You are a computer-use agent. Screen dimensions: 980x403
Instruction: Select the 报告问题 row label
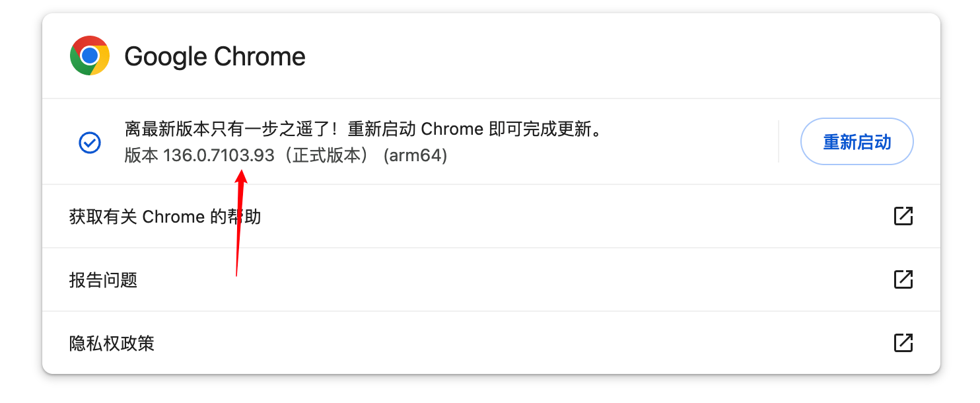click(103, 280)
